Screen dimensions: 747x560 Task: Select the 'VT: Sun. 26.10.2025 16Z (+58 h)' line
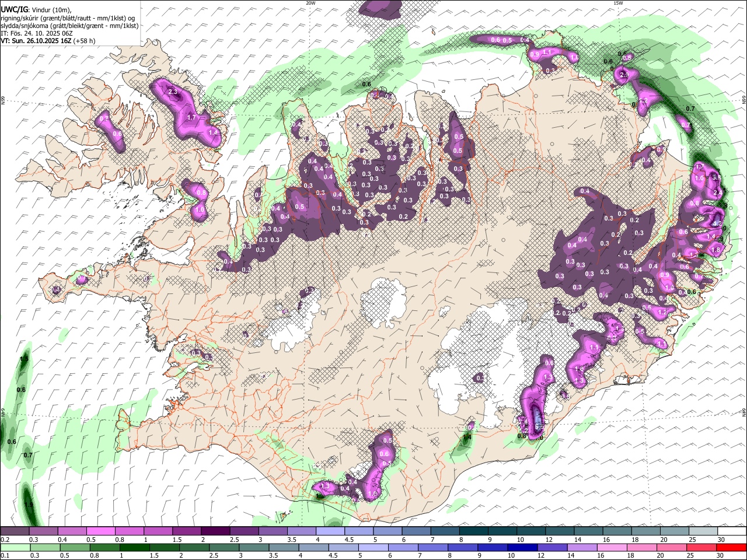(48, 41)
